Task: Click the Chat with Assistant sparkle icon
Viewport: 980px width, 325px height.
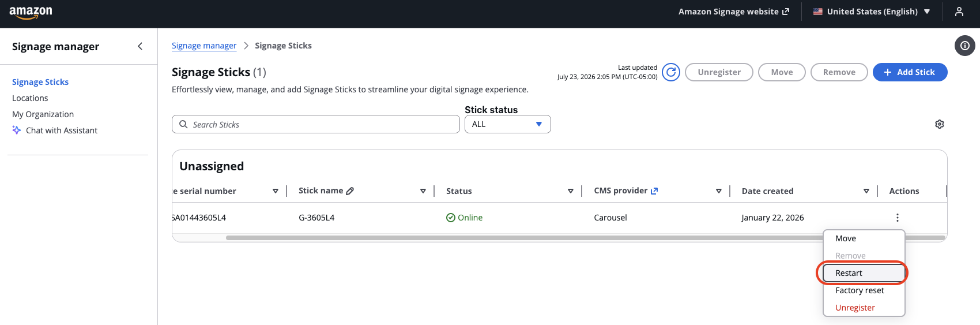Action: (17, 130)
